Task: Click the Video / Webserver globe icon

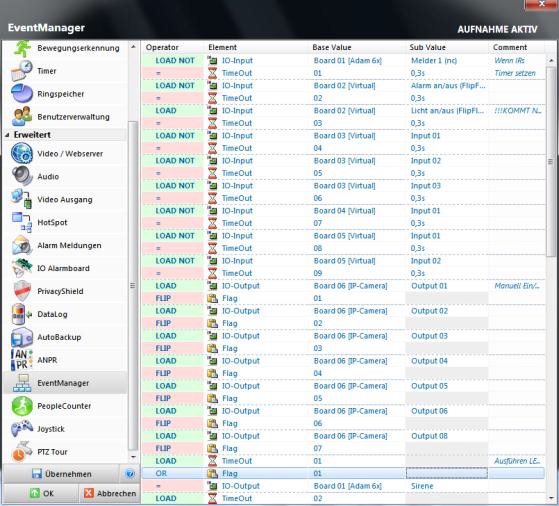Action: 21,153
